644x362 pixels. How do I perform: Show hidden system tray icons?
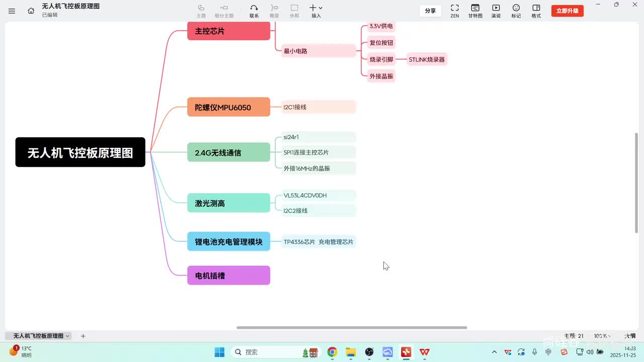(x=494, y=352)
